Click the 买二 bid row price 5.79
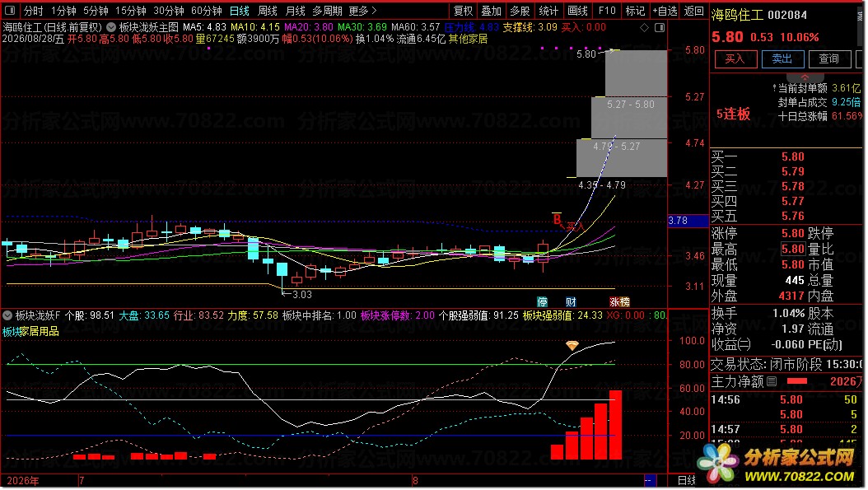 click(x=792, y=171)
